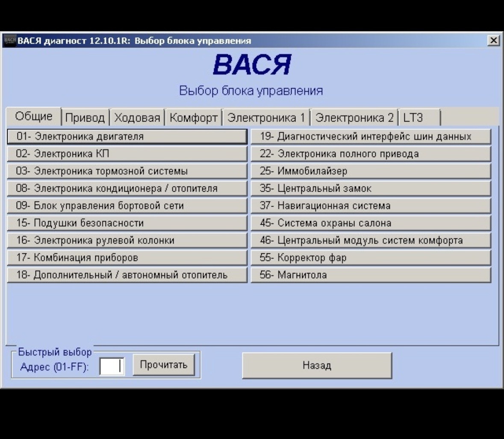
Task: Go back with the Назад button
Action: coord(317,366)
